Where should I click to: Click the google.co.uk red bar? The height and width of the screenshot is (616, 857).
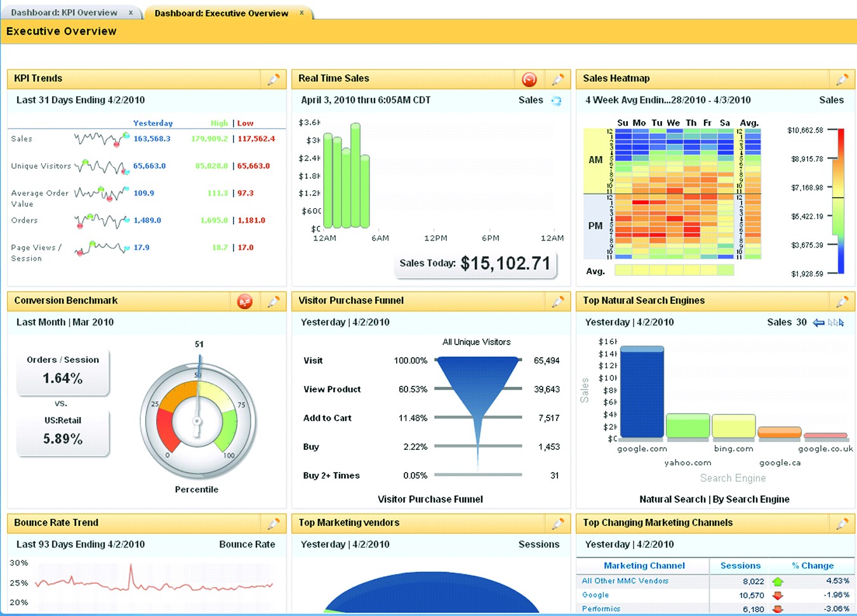coord(826,436)
